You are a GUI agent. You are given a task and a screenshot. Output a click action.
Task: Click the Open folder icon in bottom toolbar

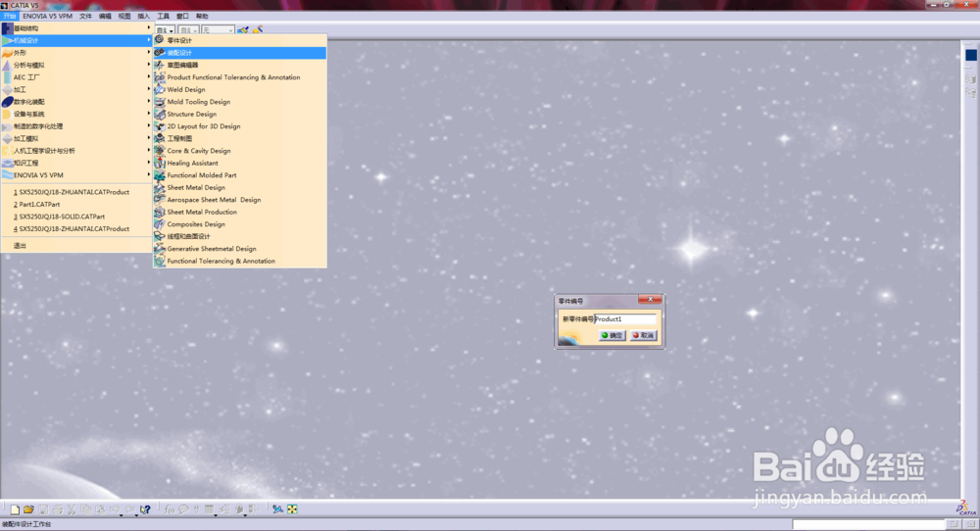[28, 509]
